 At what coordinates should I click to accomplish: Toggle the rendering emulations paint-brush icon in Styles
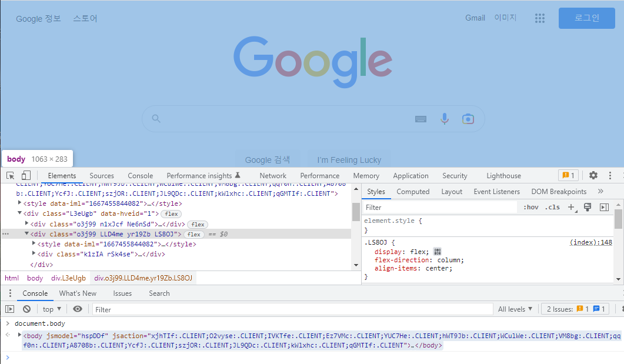[x=588, y=207]
